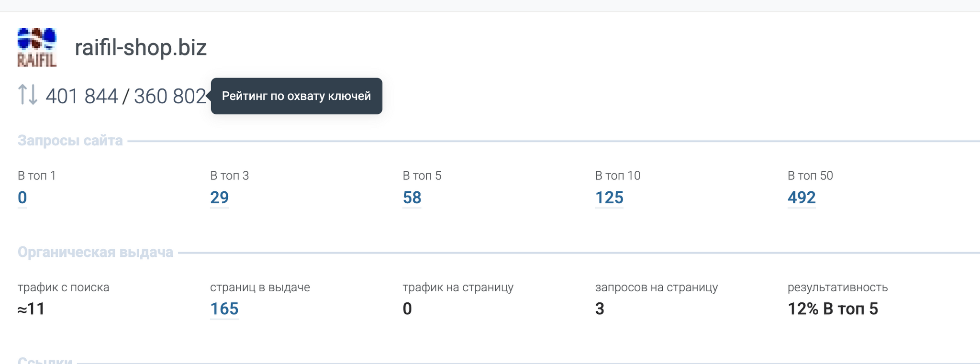Click the В топ 10 label
The width and height of the screenshot is (980, 364).
[x=618, y=176]
